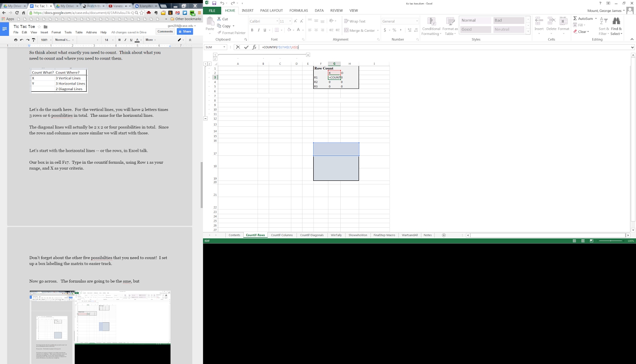Image resolution: width=636 pixels, height=364 pixels.
Task: Switch to the FORMULAS ribbon tab
Action: point(299,10)
